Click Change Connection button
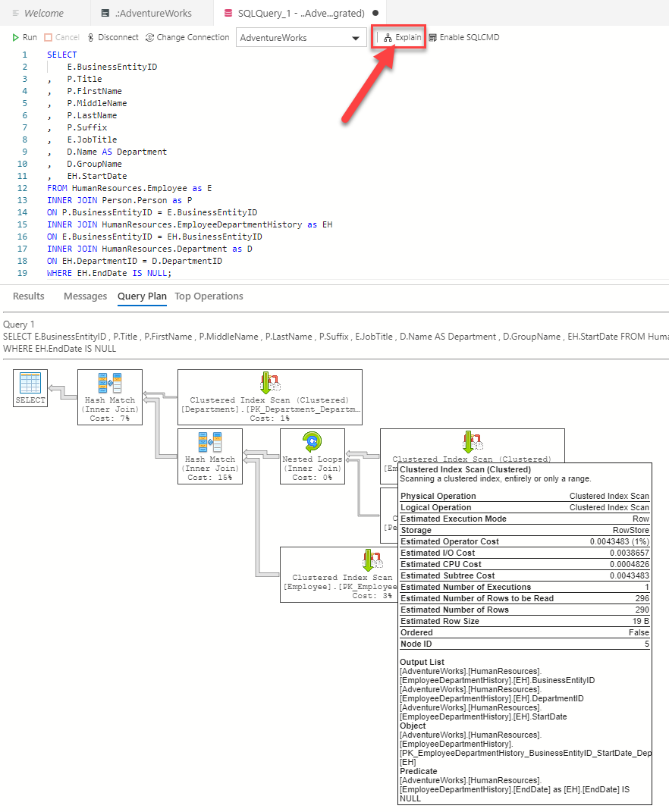 187,37
